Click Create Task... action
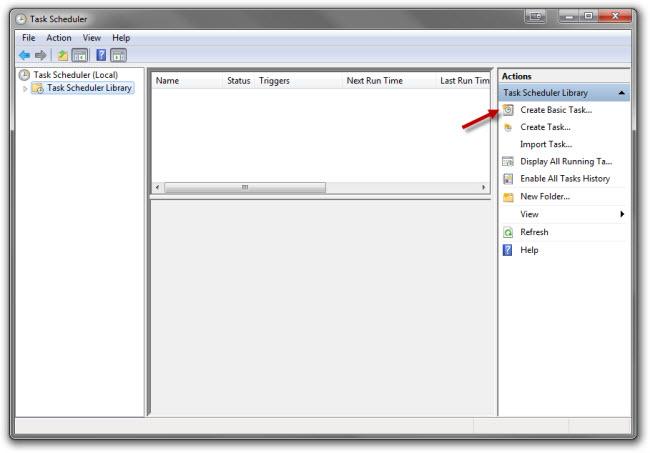The image size is (650, 453). [x=545, y=127]
